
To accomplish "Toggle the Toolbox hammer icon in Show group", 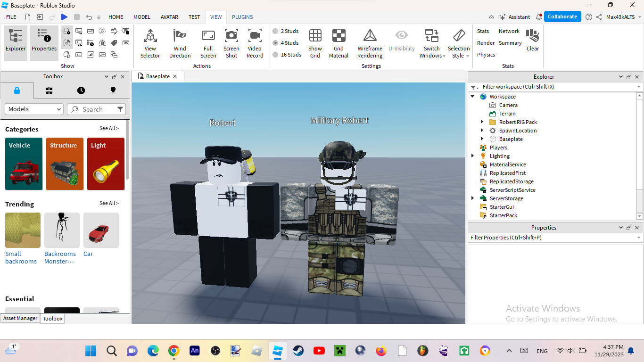I will 67,43.
